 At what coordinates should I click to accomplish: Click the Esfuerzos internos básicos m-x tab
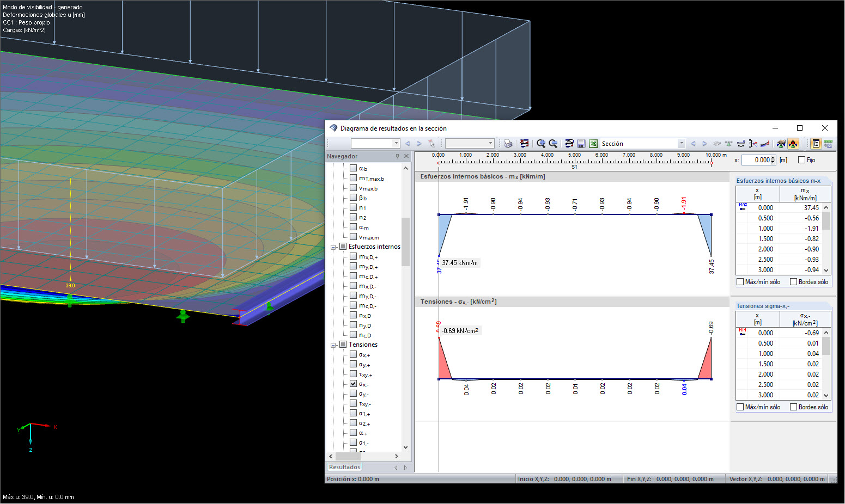pyautogui.click(x=779, y=181)
